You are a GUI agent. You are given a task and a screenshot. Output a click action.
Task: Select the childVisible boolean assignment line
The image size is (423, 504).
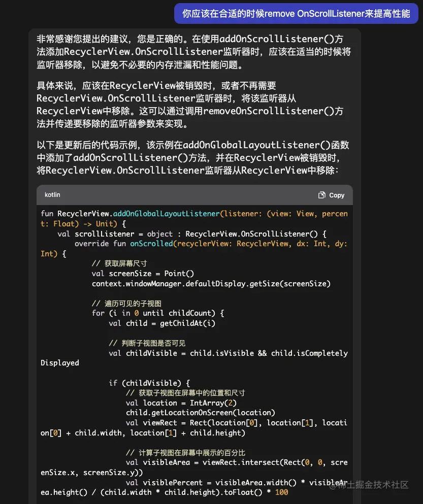pyautogui.click(x=203, y=353)
